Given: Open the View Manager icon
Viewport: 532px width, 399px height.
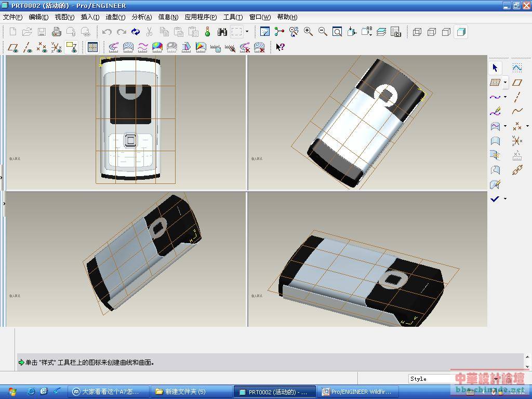Looking at the screenshot, I should [x=395, y=32].
